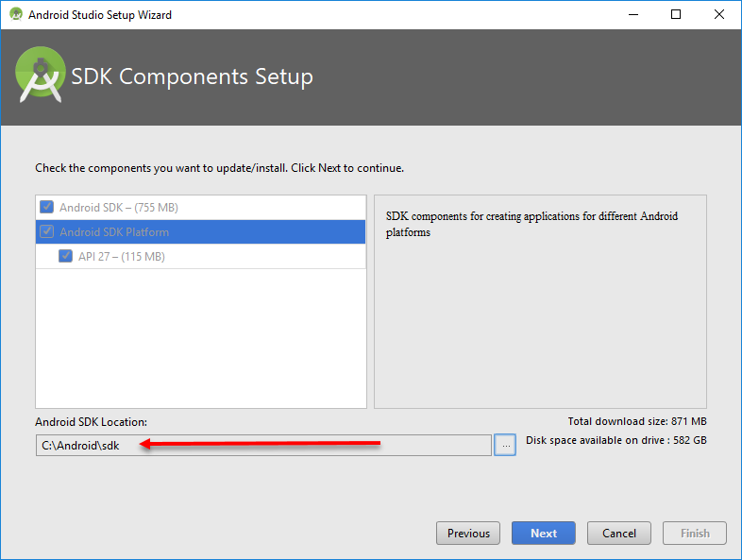The width and height of the screenshot is (742, 560).
Task: Click the 'Total download size: 871 MB' text
Action: [637, 421]
